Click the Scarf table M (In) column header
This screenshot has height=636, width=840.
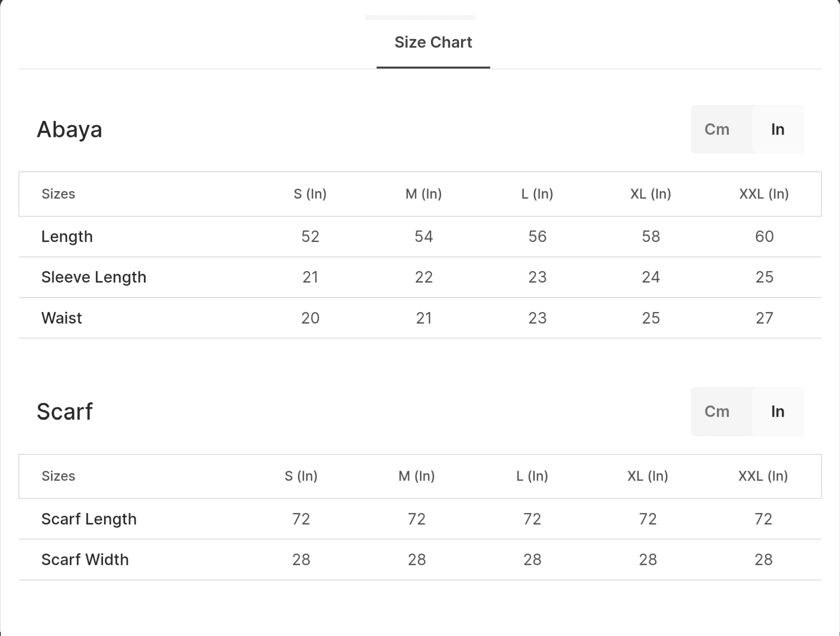point(417,476)
